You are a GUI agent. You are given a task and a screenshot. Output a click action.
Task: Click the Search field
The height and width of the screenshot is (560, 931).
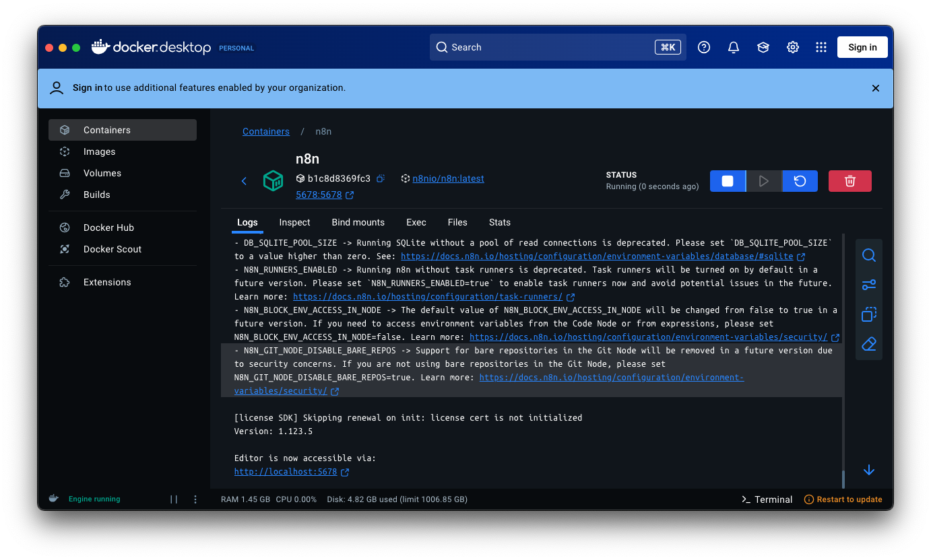[558, 47]
